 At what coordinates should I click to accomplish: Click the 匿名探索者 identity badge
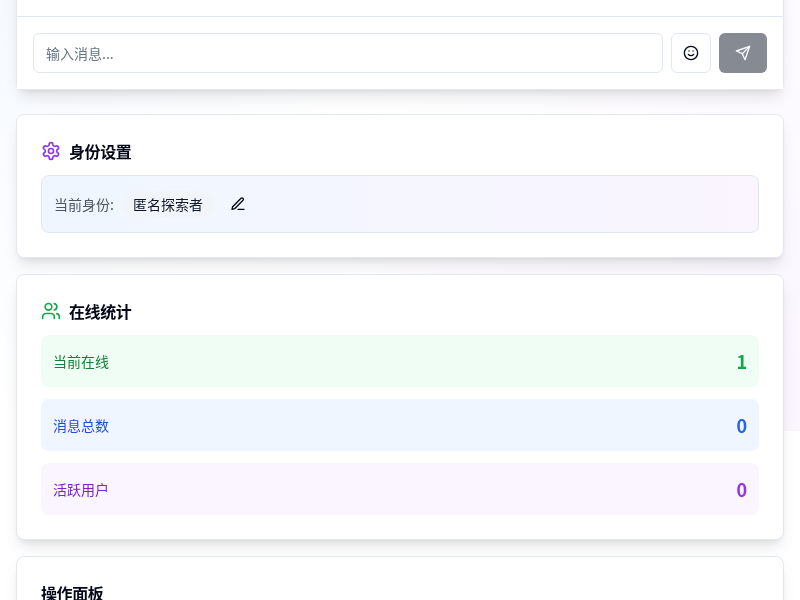click(x=168, y=205)
